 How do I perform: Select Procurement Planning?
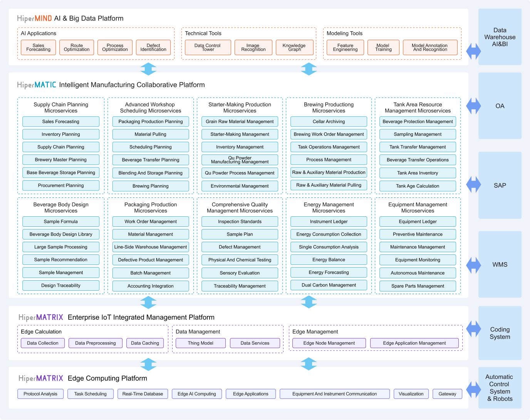point(61,186)
